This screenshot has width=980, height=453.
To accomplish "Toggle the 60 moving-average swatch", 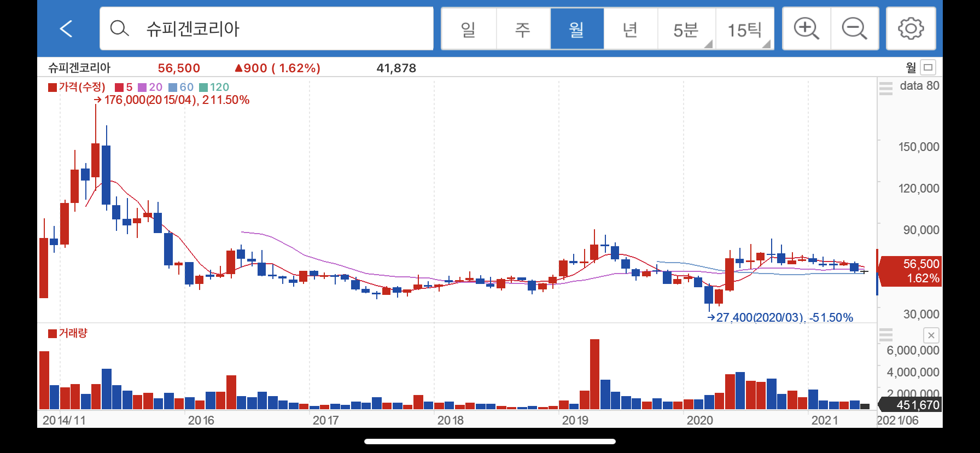I will click(x=173, y=87).
